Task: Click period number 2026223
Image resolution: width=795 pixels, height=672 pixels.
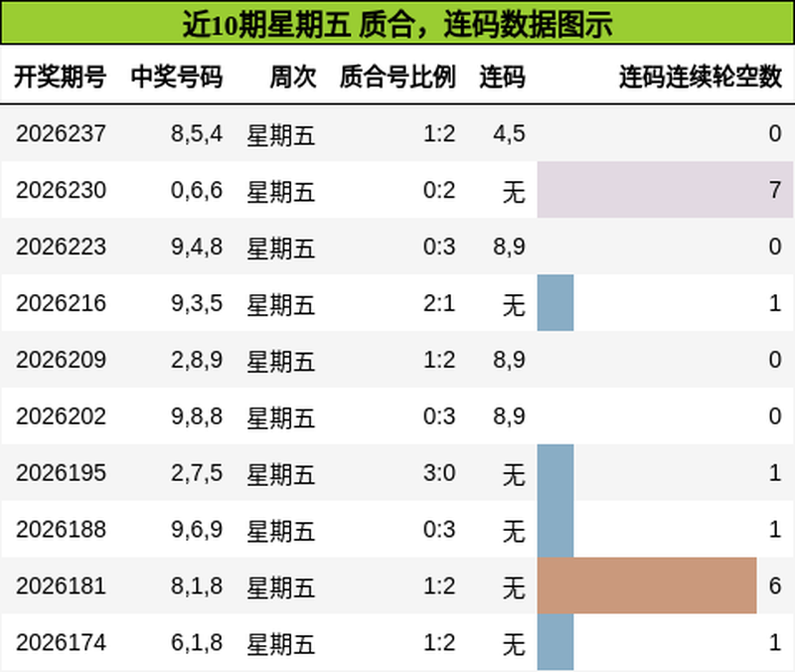Action: 61,247
